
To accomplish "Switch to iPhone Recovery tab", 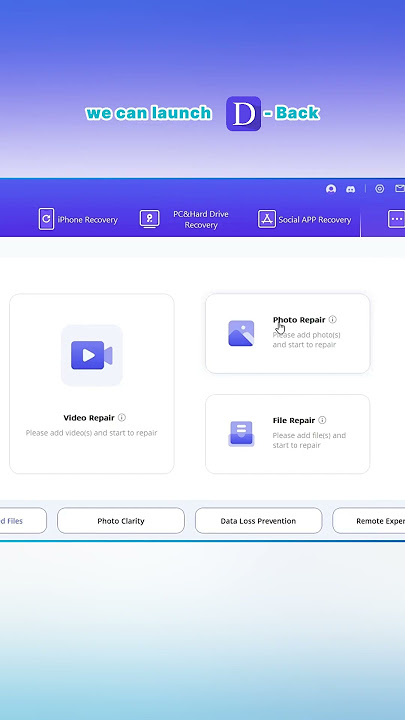I will (78, 219).
